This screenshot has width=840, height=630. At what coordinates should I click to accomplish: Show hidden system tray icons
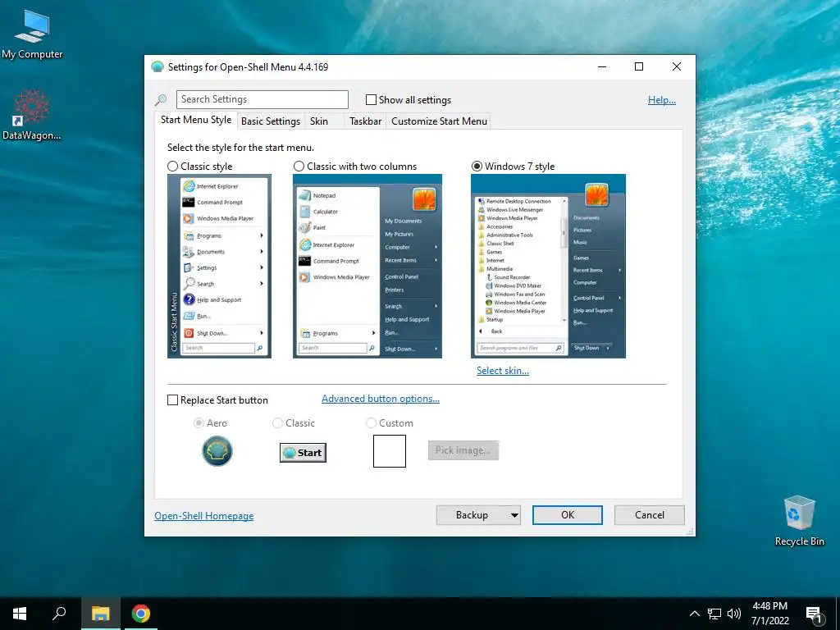pyautogui.click(x=694, y=614)
